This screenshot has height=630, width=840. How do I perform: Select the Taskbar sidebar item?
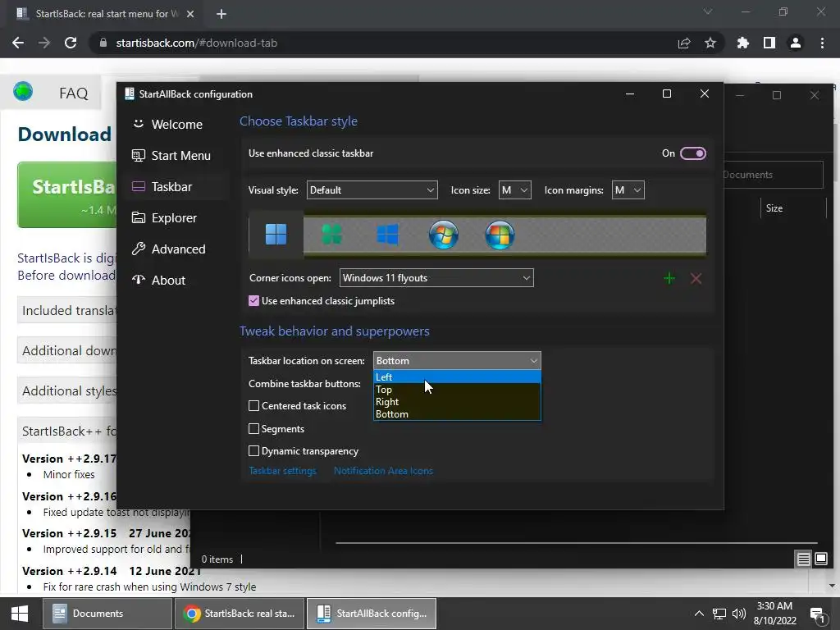[x=177, y=186]
